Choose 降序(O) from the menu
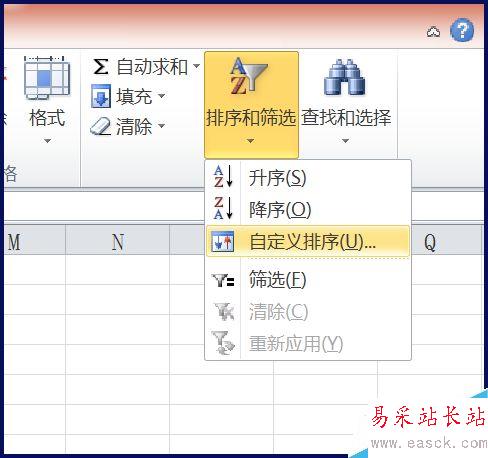488x458 pixels. pyautogui.click(x=308, y=209)
